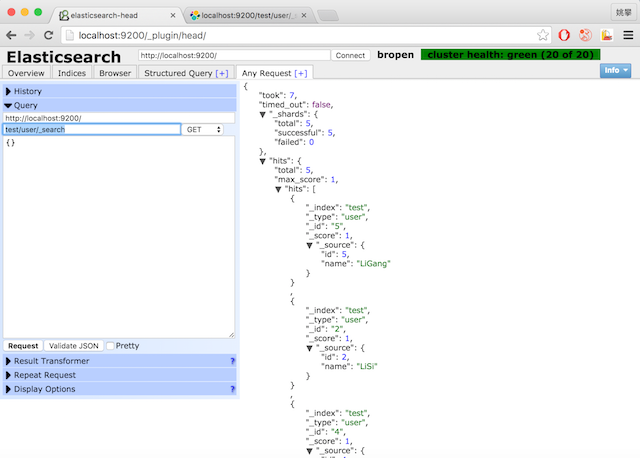Viewport: 640px width, 458px height.
Task: Click the "took": 7 value
Action: tap(292, 96)
